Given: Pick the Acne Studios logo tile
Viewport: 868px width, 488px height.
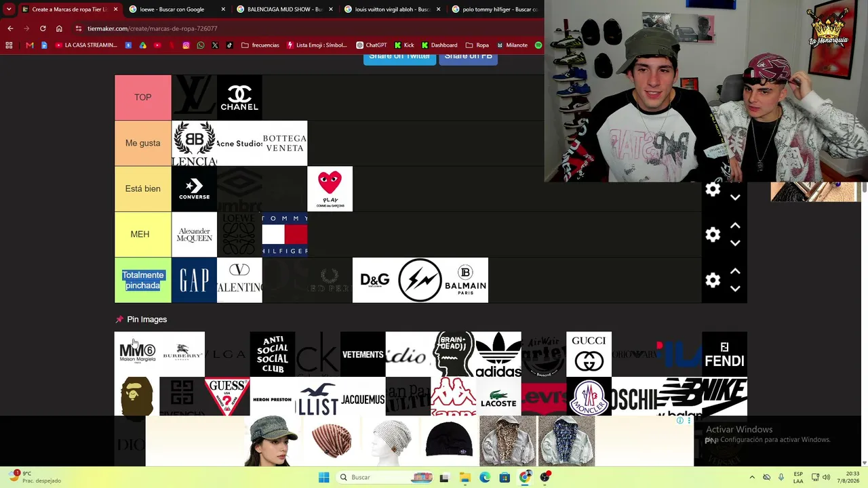Looking at the screenshot, I should click(x=239, y=143).
